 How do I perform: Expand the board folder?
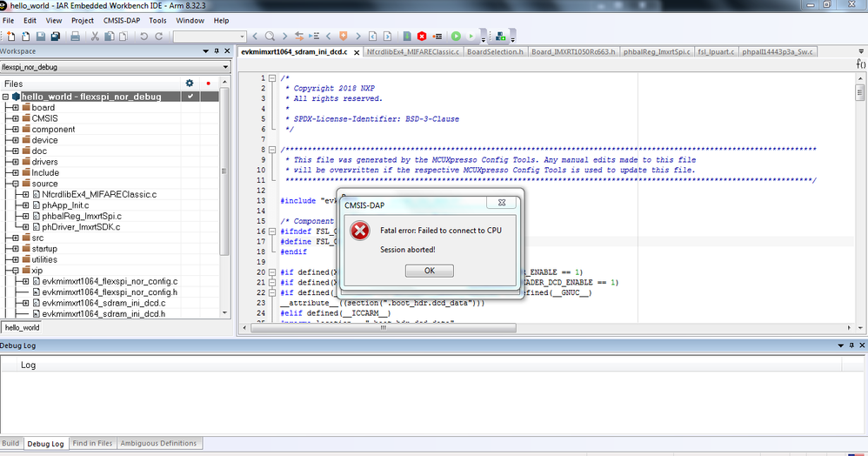point(16,108)
